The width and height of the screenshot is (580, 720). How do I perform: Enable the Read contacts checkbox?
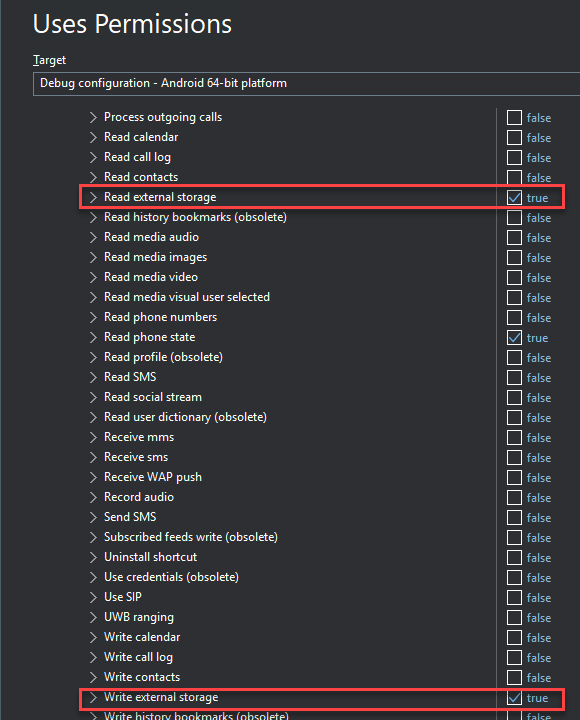pyautogui.click(x=514, y=178)
